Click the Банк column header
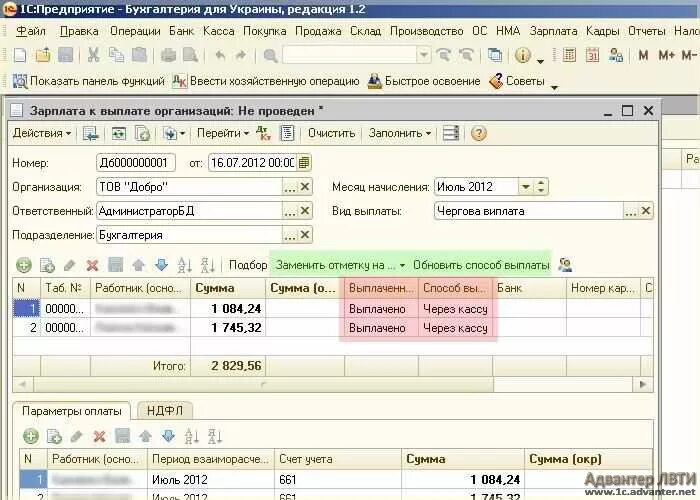700x500 pixels. point(529,288)
